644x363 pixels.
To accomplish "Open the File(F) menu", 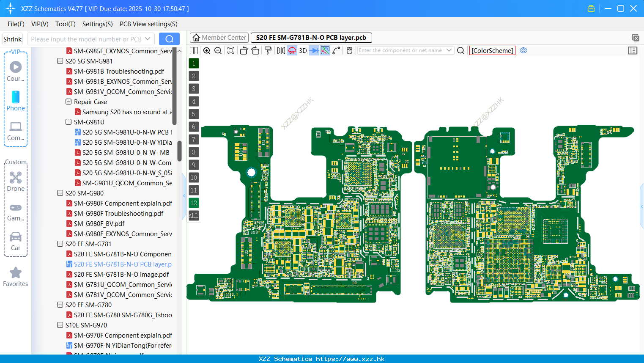I will coord(16,24).
